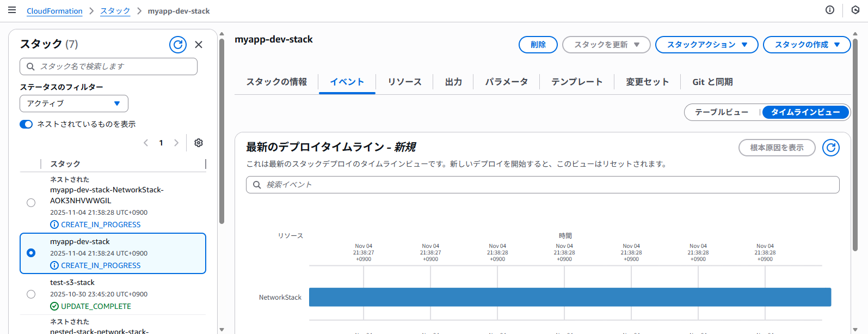Close the stacks side panel
This screenshot has height=334, width=868.
click(199, 45)
